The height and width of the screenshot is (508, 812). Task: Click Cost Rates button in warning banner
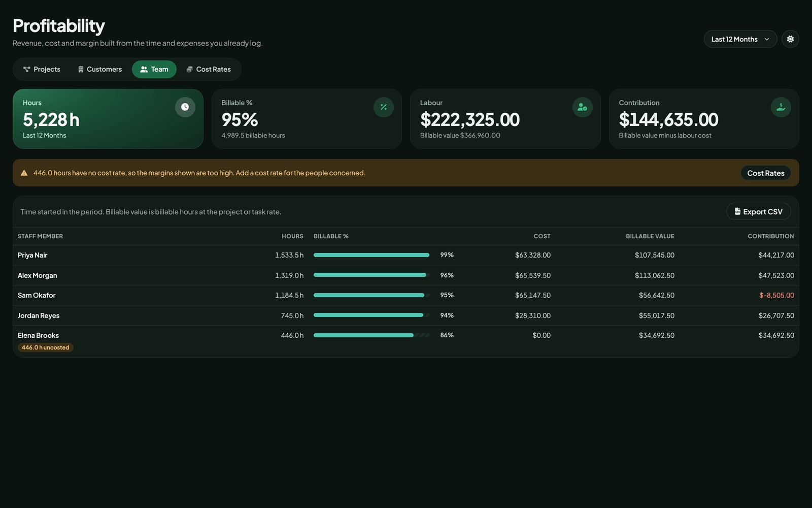pyautogui.click(x=766, y=173)
